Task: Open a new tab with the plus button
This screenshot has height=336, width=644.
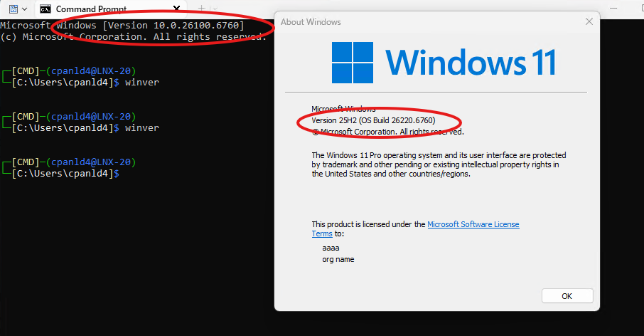Action: (201, 9)
